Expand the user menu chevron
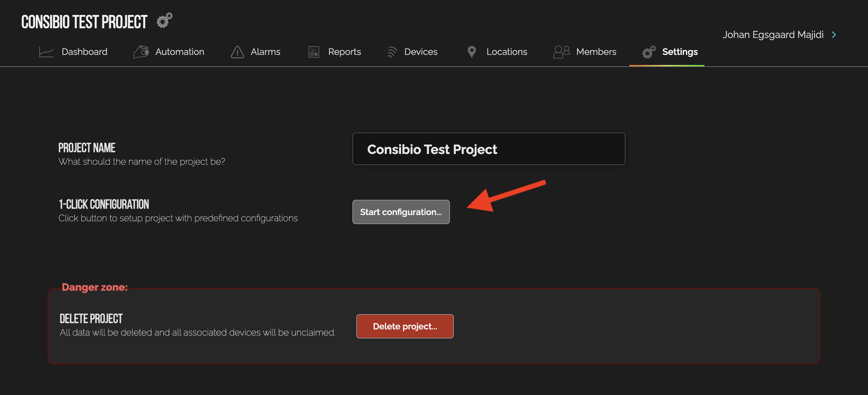This screenshot has height=395, width=868. (x=834, y=35)
